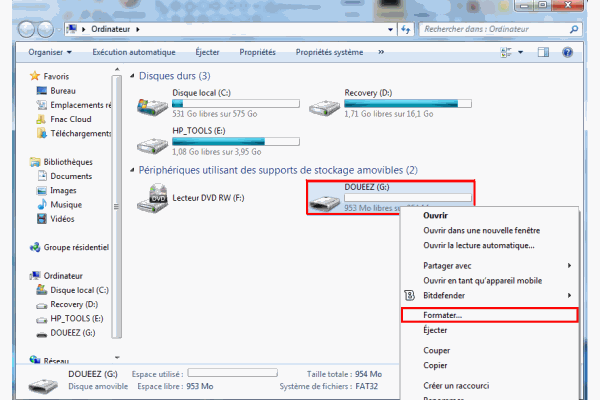Expand the Partager avec submenu arrow
Viewport: 600px width, 400px height.
tap(569, 265)
